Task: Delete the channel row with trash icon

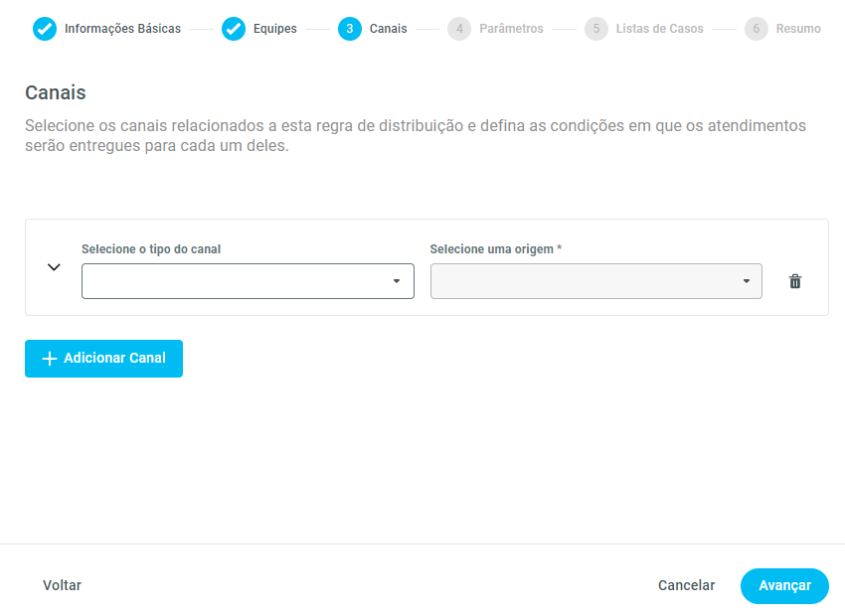Action: 795,281
